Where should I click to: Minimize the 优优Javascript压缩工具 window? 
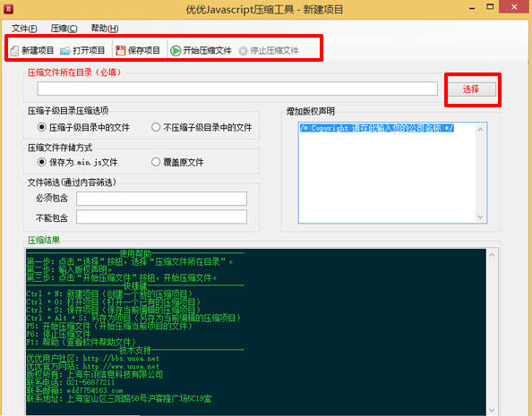(x=472, y=7)
